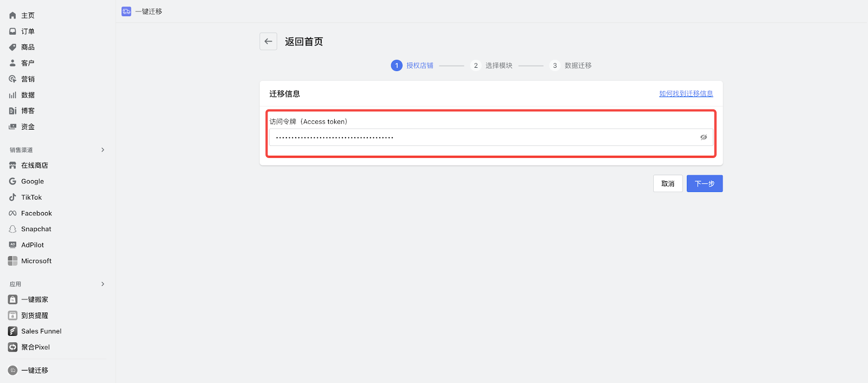Click the 取消 cancel button
This screenshot has height=383, width=868.
click(x=668, y=183)
